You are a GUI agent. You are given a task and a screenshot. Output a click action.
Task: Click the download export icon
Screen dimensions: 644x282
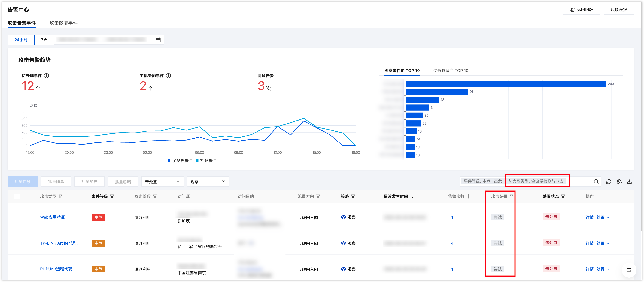click(x=629, y=181)
